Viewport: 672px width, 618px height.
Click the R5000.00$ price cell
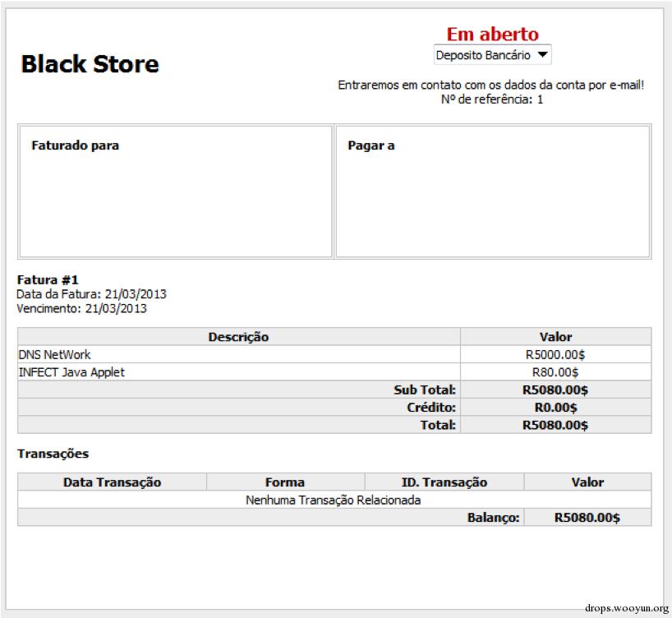[555, 355]
